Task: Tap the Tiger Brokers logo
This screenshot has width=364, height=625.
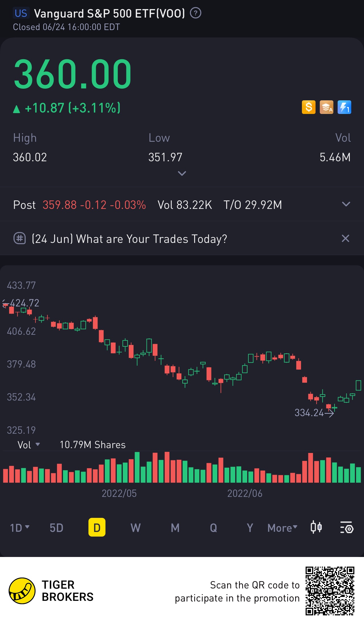Action: (x=22, y=591)
